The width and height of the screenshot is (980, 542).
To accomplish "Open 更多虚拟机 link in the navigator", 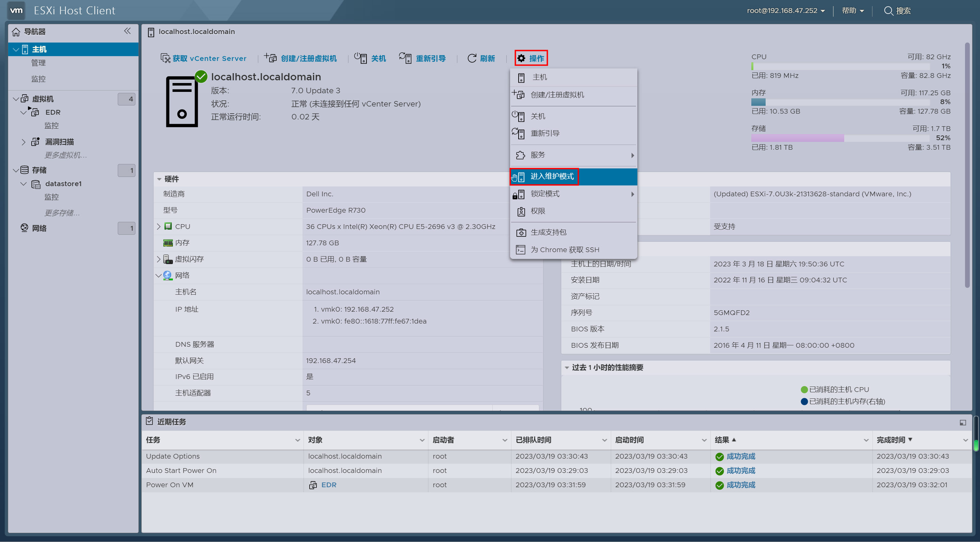I will [65, 155].
